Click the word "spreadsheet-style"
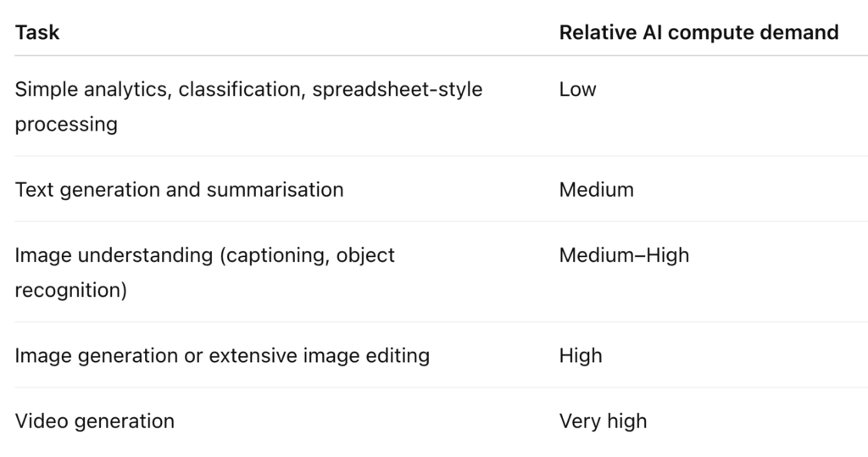 (397, 89)
